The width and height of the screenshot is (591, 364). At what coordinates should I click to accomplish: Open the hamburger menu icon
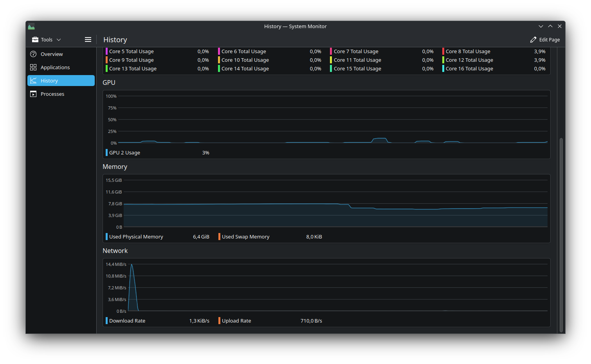[x=88, y=39]
